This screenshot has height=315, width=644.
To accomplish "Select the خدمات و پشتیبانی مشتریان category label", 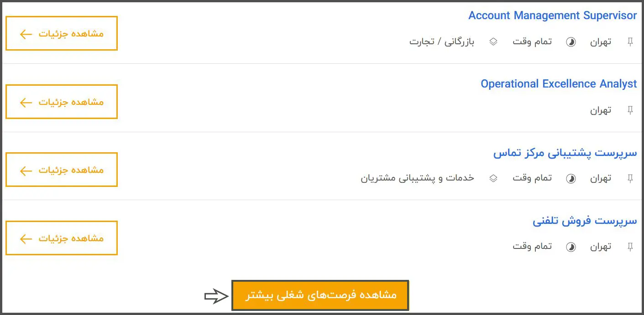I will pyautogui.click(x=418, y=178).
